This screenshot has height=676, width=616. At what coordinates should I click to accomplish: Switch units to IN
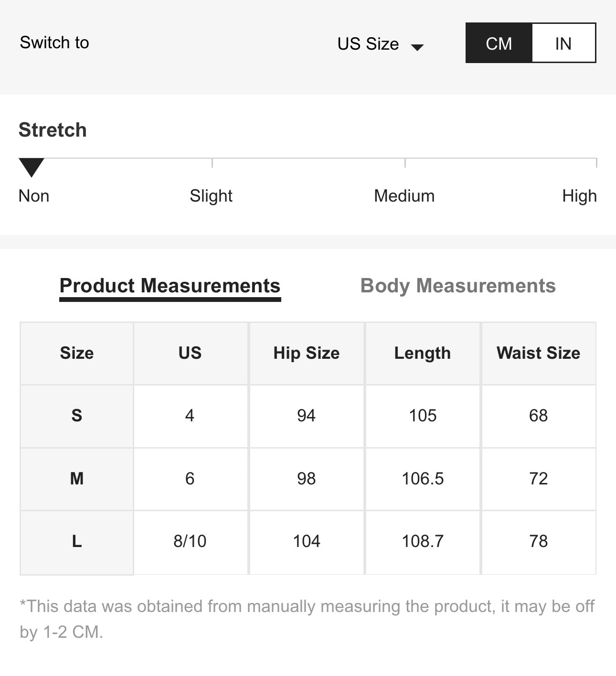[563, 43]
